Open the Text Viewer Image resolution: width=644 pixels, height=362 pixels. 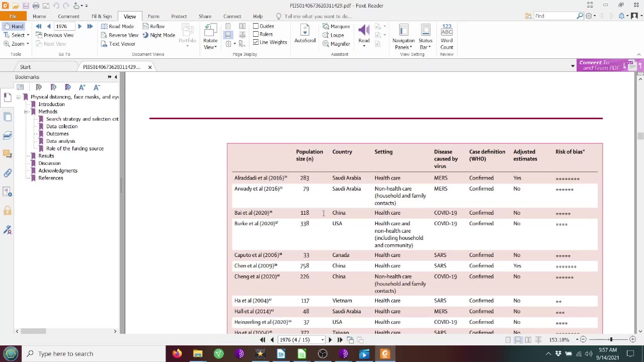[x=118, y=44]
